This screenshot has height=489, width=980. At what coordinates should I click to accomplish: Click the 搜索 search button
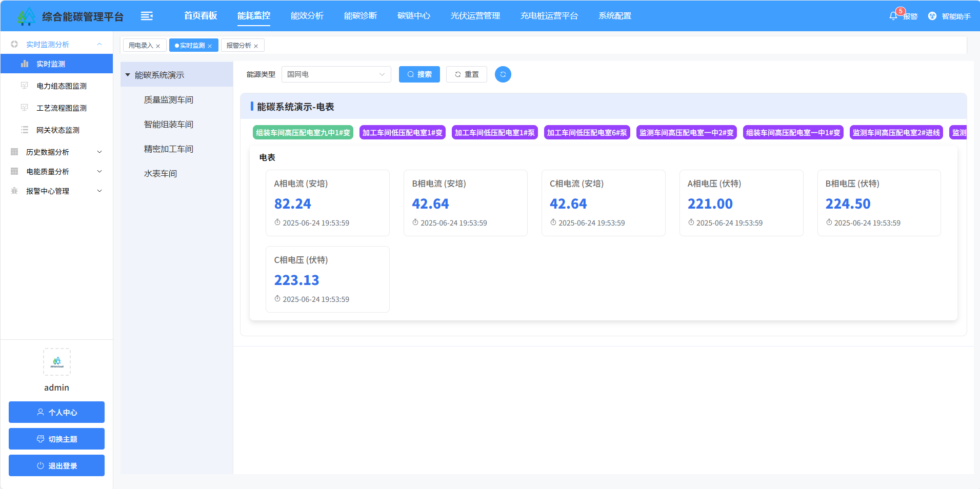tap(419, 74)
